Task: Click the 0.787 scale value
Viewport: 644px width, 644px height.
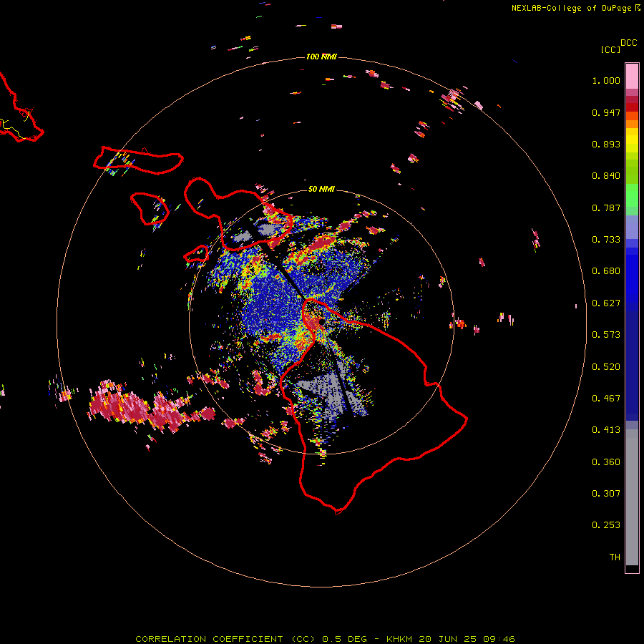Action: coord(606,208)
